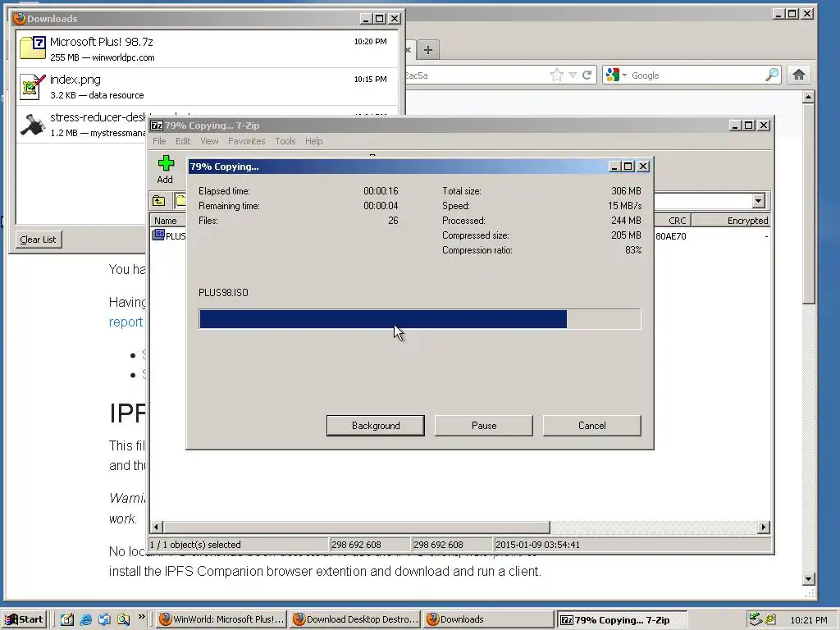840x630 pixels.
Task: Click the reload icon in Firefox address bar
Action: [587, 75]
